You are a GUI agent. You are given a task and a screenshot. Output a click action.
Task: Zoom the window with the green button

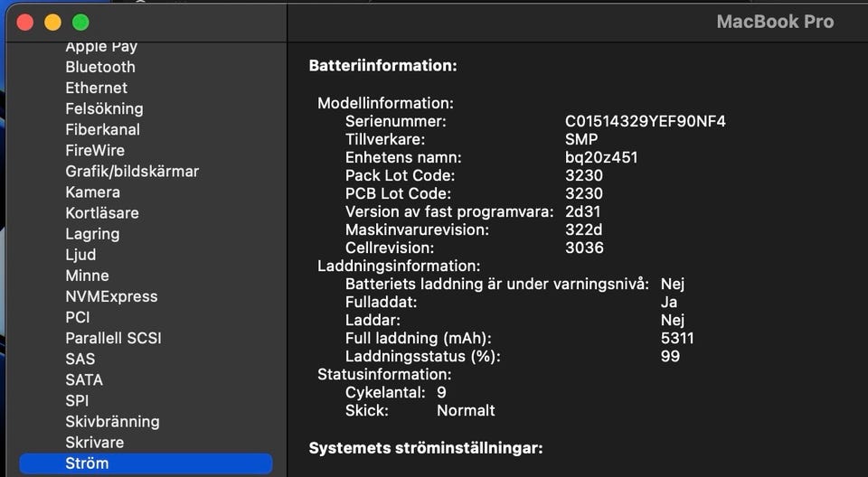80,23
